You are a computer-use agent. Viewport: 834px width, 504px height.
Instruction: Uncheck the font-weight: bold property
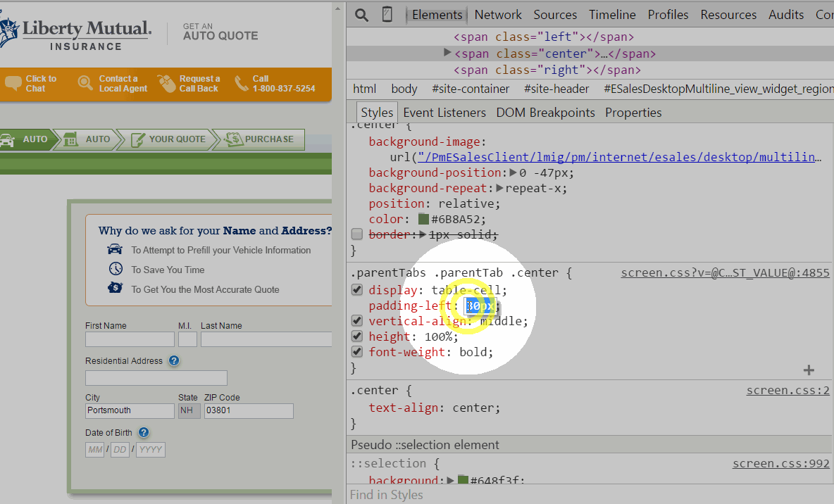[x=357, y=351]
